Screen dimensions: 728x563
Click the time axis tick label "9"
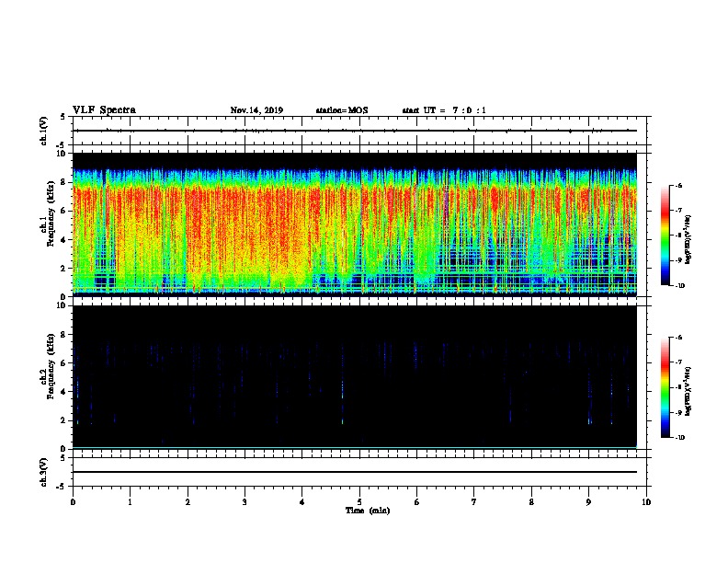point(588,502)
